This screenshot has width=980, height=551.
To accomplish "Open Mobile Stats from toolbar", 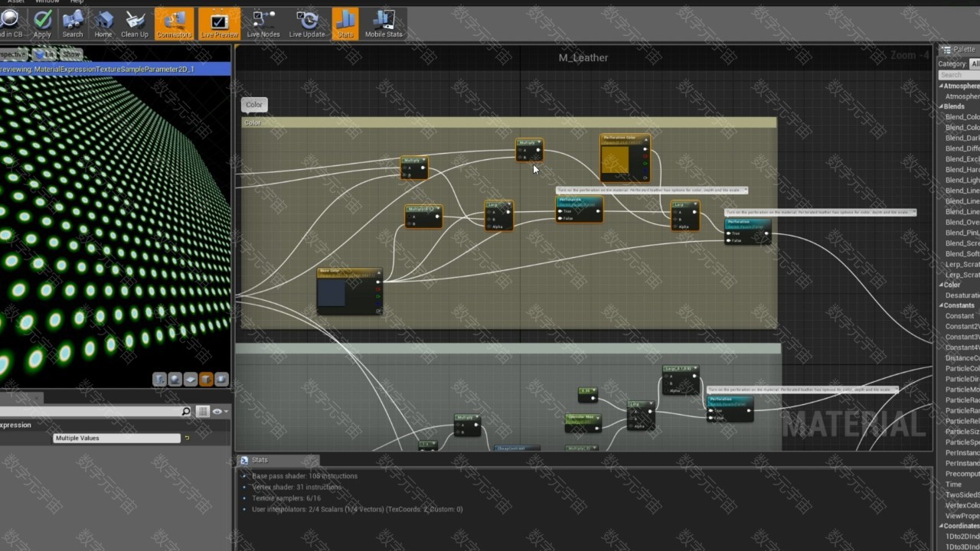I will pos(384,23).
